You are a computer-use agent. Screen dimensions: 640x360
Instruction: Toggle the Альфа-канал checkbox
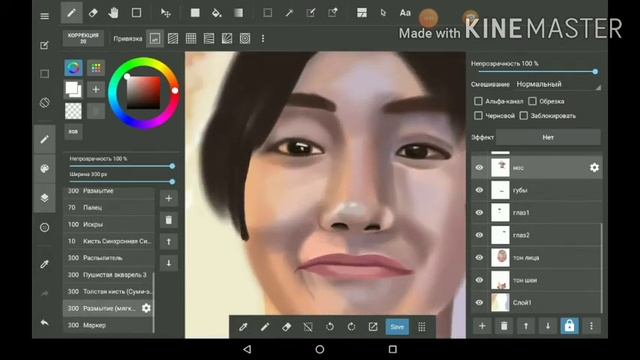click(478, 101)
